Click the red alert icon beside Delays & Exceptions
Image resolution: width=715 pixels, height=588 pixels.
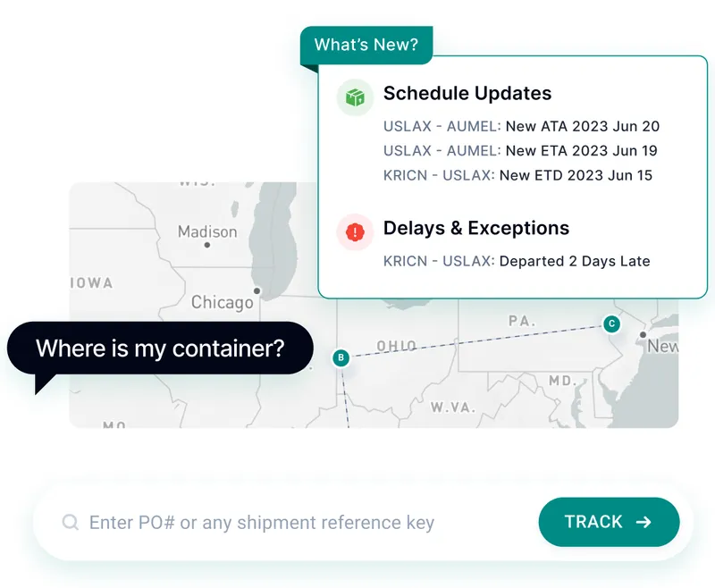point(355,232)
